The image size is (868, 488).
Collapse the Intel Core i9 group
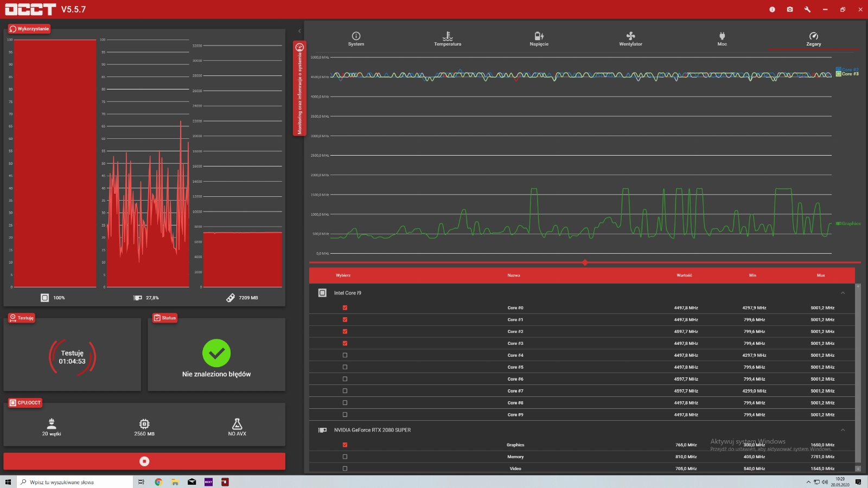point(843,293)
